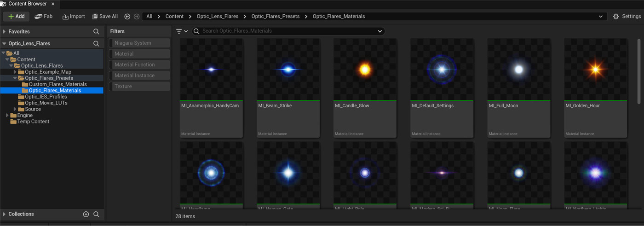Open the search history dropdown arrow
Viewport: 644px width, 226px height.
click(x=380, y=31)
